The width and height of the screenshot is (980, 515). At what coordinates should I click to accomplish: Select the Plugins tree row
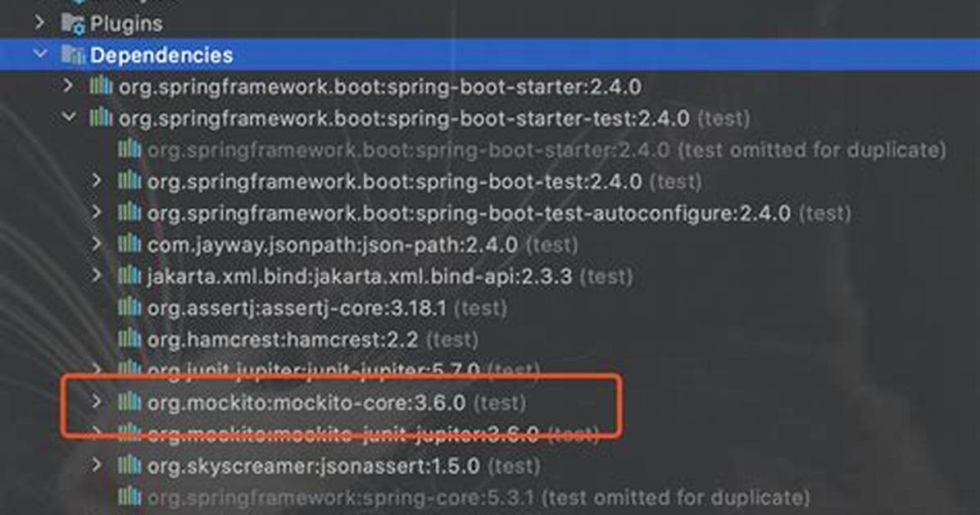click(x=490, y=24)
